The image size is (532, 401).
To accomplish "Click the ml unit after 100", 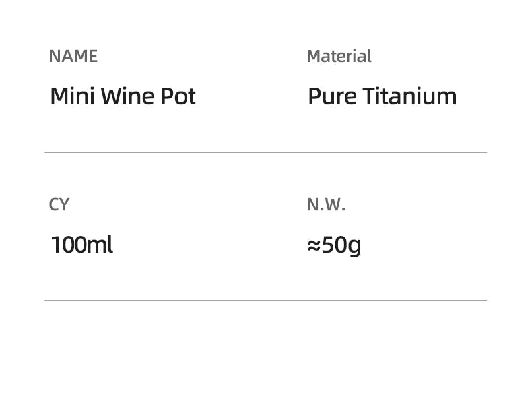I will point(100,245).
